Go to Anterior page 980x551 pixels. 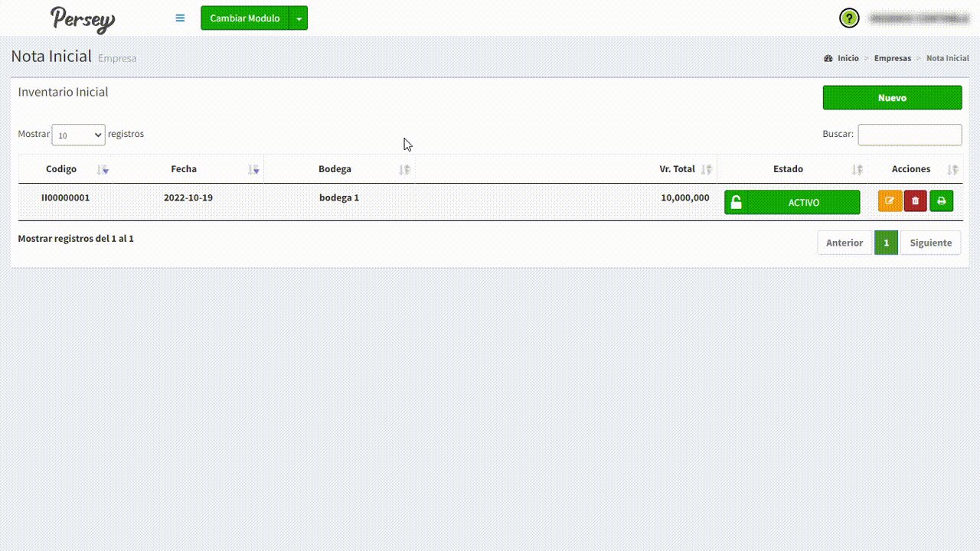click(x=844, y=243)
